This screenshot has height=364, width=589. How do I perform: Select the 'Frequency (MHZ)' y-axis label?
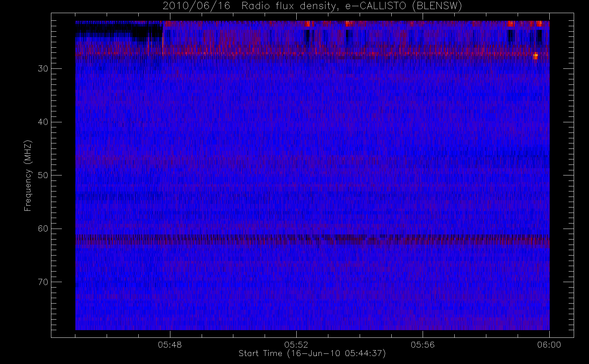pos(28,175)
